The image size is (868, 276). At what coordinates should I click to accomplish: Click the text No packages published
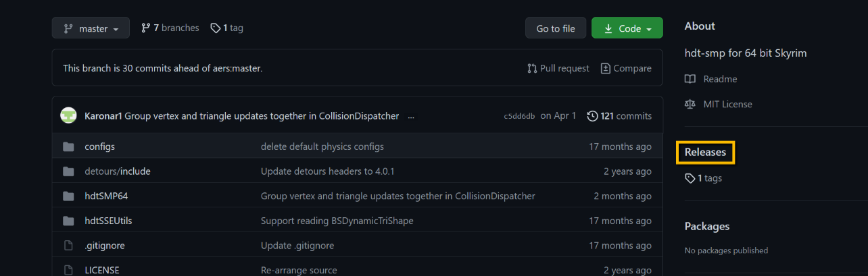point(726,250)
